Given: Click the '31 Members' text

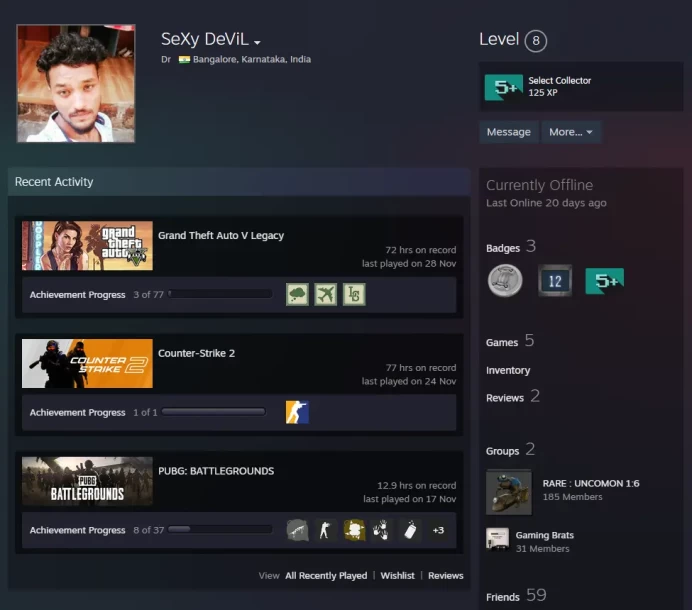Looking at the screenshot, I should (x=542, y=549).
